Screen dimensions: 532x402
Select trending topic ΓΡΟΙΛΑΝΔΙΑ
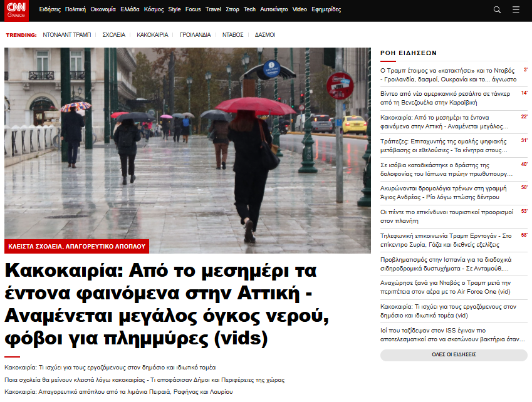click(195, 35)
